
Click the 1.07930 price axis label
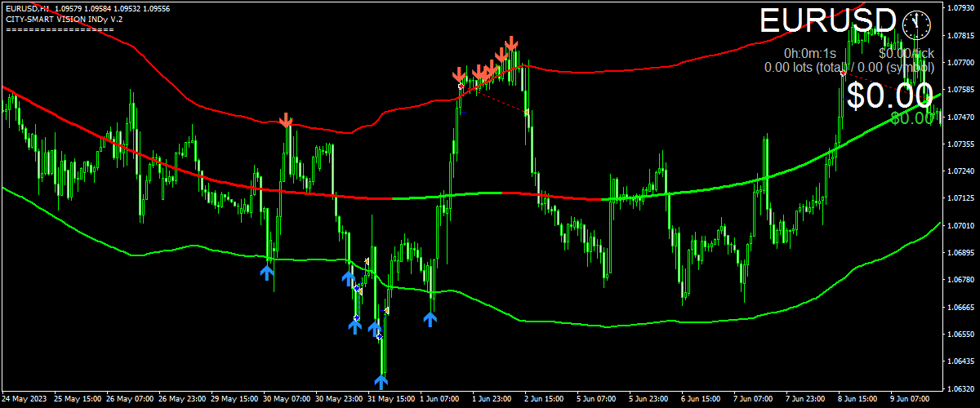962,8
